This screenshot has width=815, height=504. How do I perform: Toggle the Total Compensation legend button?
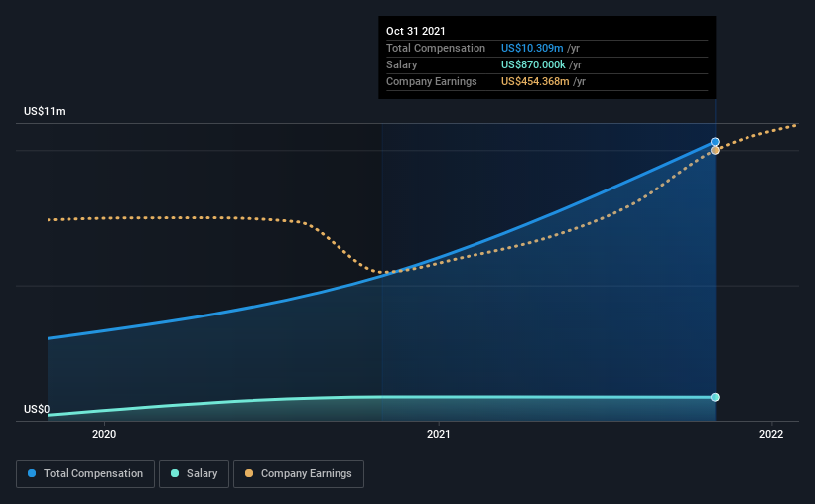[85, 474]
